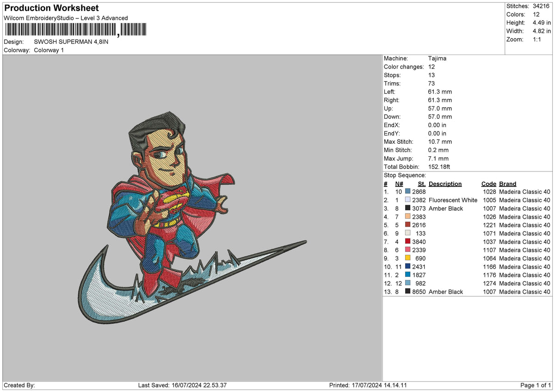Choose the off-white swatch for code 1071

point(407,233)
